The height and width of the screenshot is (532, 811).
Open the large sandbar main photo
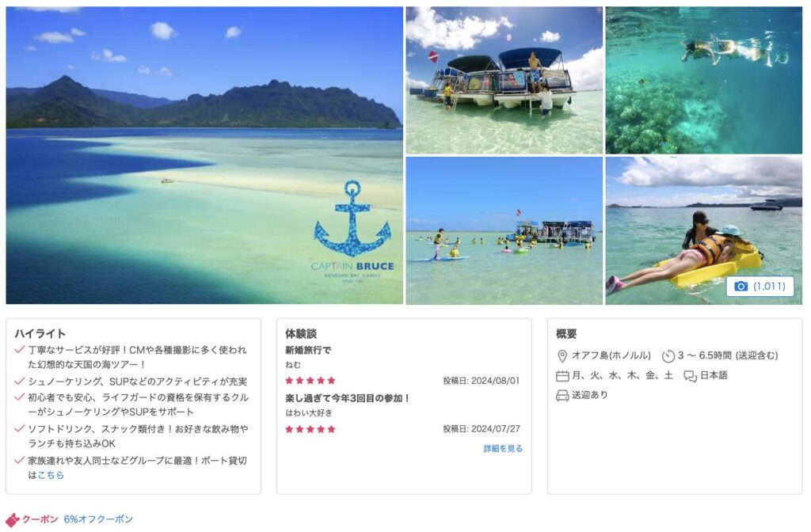(x=204, y=155)
